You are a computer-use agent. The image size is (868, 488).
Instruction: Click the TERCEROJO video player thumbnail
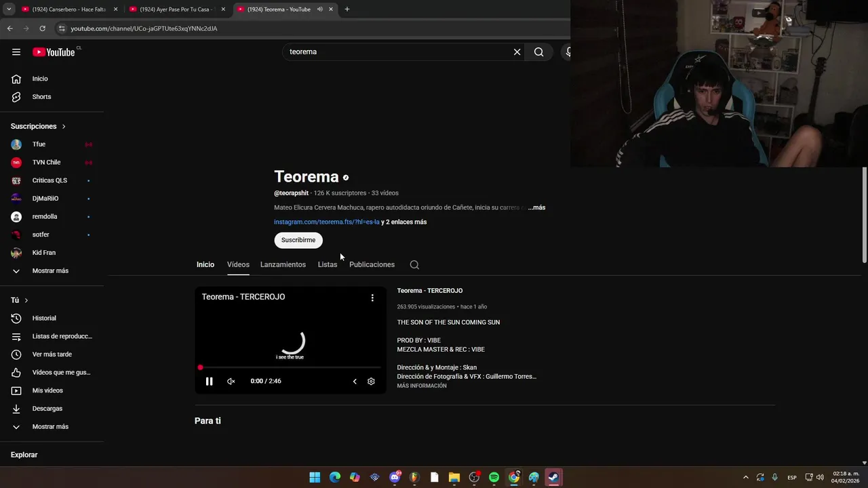click(x=290, y=340)
